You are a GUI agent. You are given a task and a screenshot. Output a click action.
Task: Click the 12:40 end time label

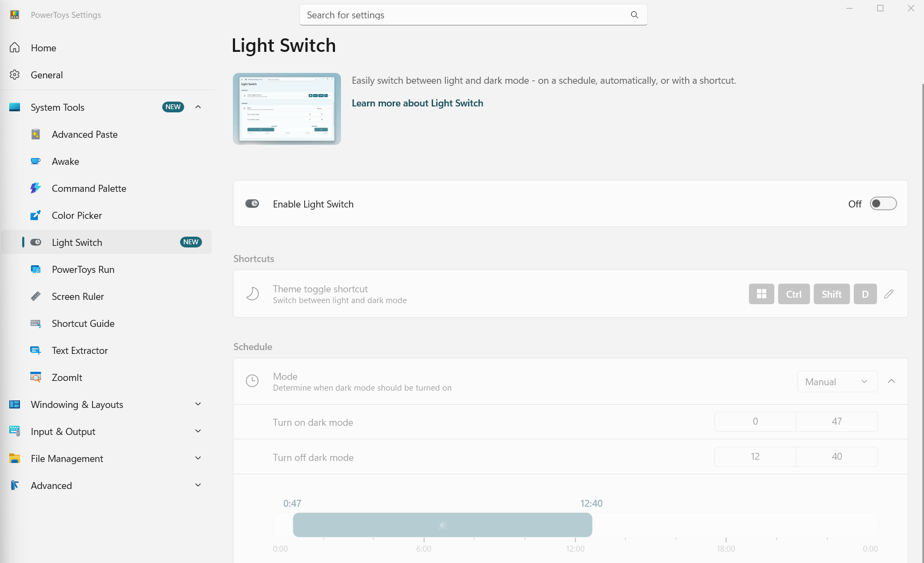[x=591, y=504]
